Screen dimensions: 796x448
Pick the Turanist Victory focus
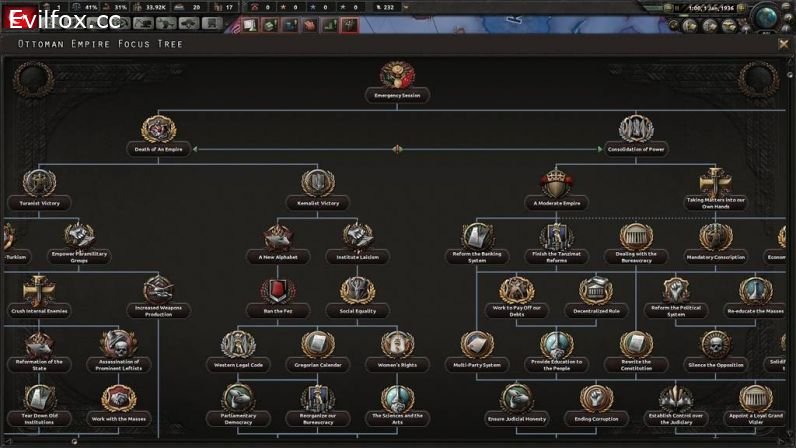[39, 183]
